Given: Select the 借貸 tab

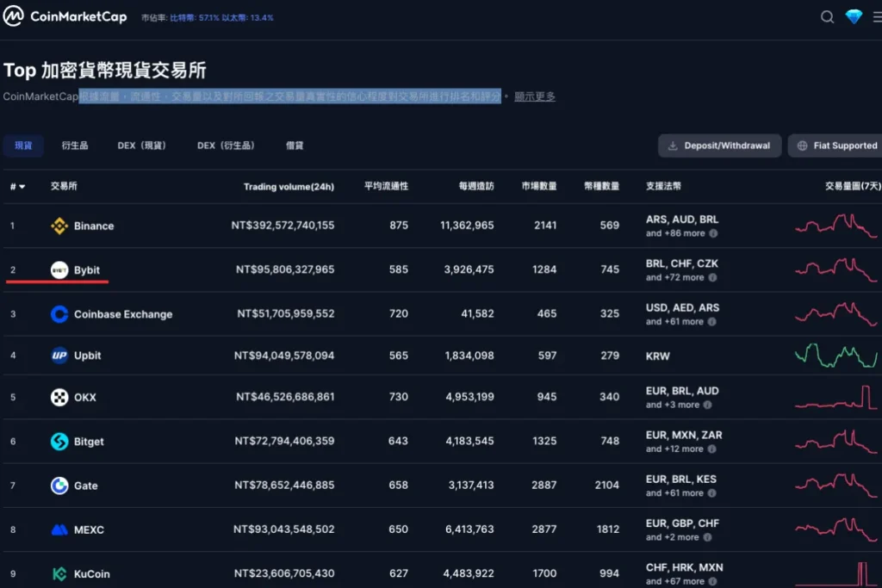Looking at the screenshot, I should 295,145.
